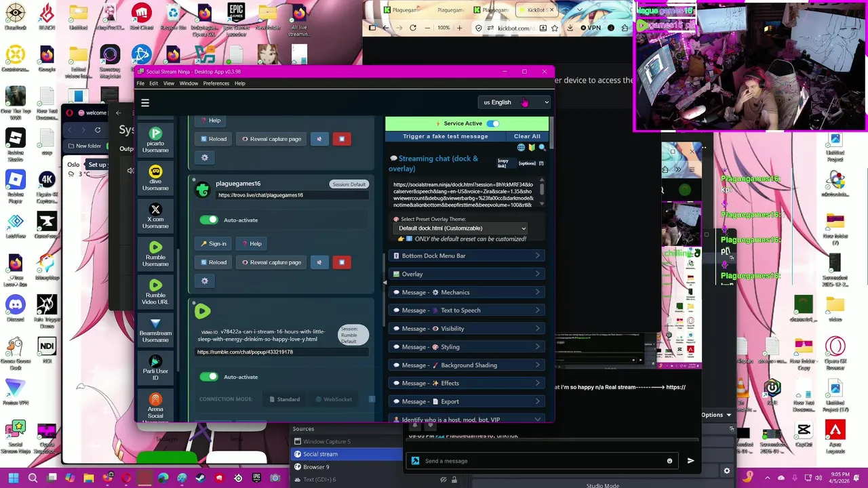This screenshot has width=868, height=488.
Task: Open the Help menu in the menu bar
Action: (x=240, y=83)
